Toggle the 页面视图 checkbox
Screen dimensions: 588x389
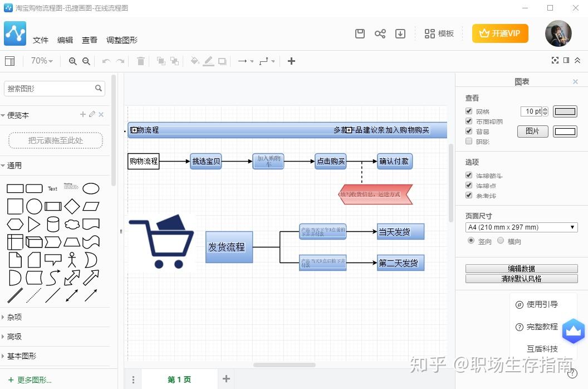coord(469,121)
